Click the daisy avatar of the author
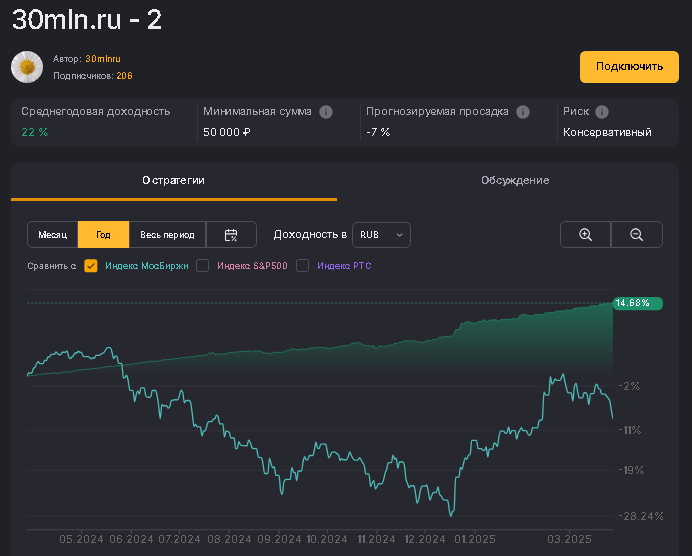 (27, 67)
